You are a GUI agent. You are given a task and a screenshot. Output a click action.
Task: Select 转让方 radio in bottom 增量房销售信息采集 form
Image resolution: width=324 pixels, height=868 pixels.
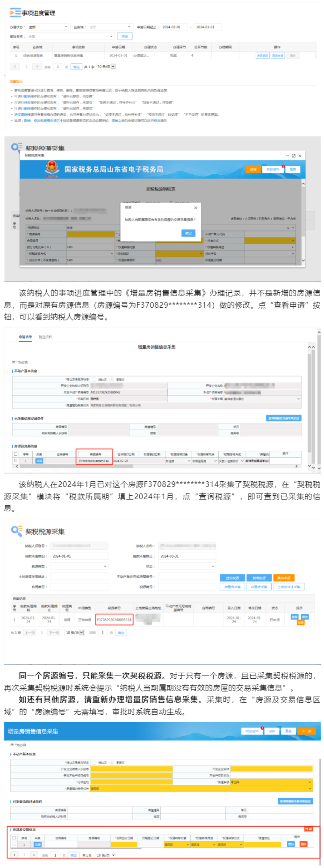point(94,763)
